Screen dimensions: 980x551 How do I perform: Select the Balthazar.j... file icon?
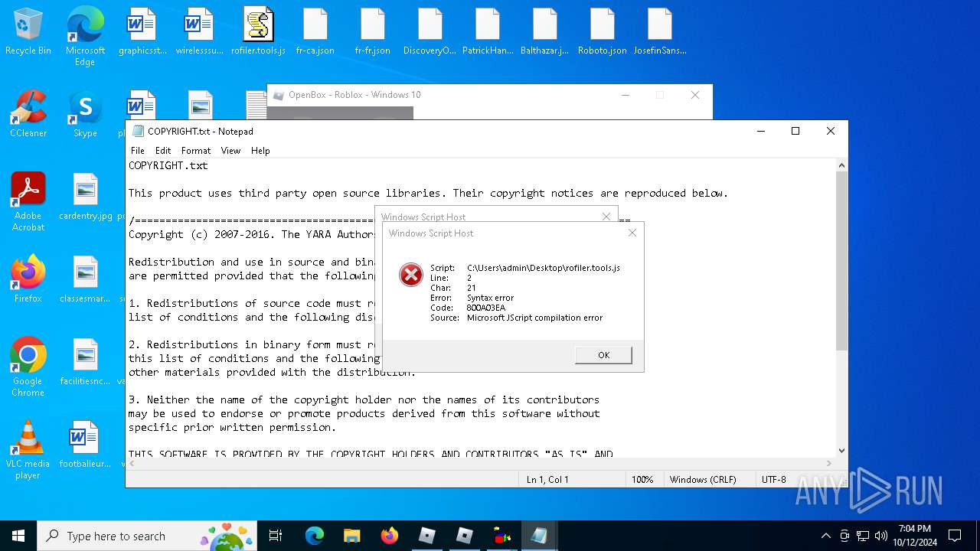coord(544,32)
